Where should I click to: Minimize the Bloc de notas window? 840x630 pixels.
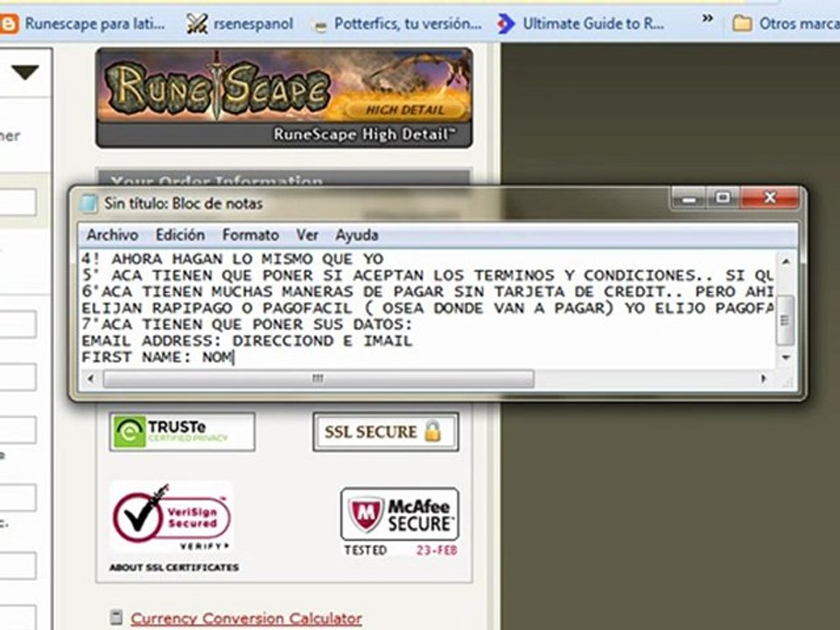[689, 199]
